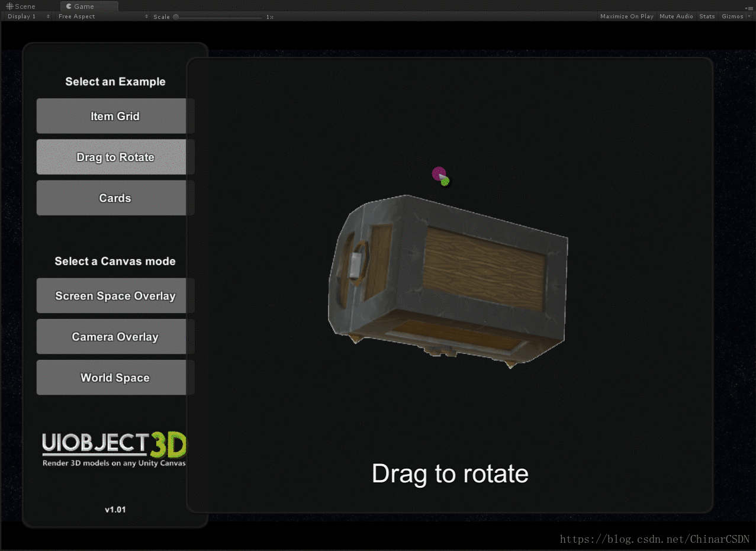Viewport: 756px width, 551px height.
Task: Switch to the Scene tab
Action: pyautogui.click(x=21, y=7)
